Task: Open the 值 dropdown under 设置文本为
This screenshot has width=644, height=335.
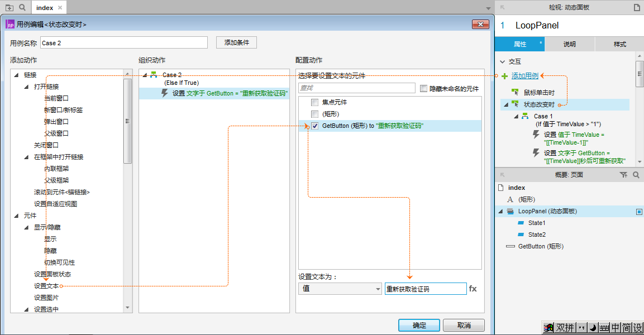Action: [x=340, y=289]
